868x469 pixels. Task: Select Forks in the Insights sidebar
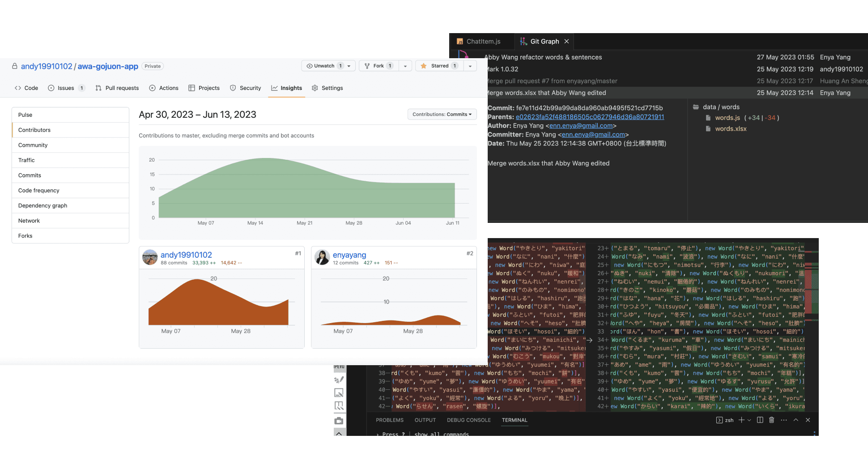click(x=70, y=236)
